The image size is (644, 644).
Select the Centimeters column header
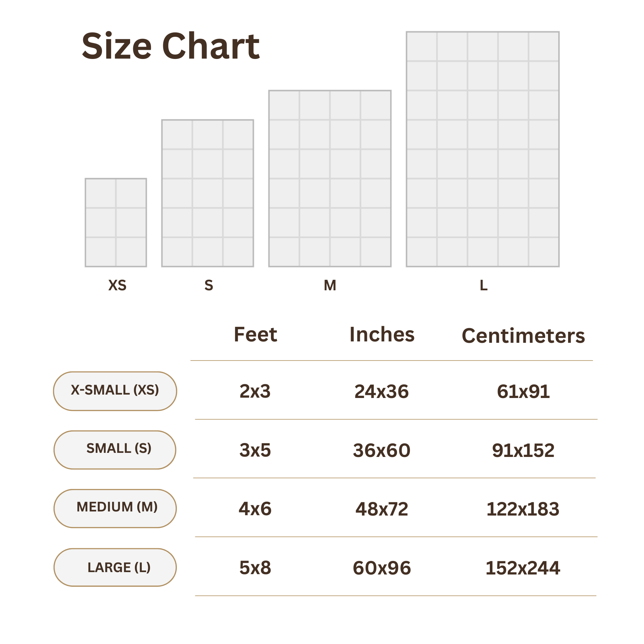click(523, 336)
